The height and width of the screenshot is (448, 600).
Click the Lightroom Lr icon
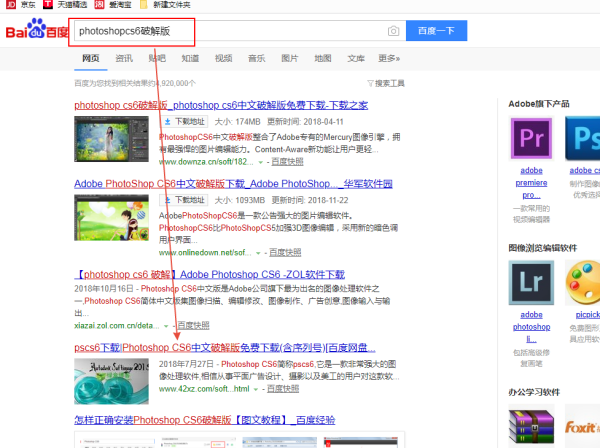point(531,282)
